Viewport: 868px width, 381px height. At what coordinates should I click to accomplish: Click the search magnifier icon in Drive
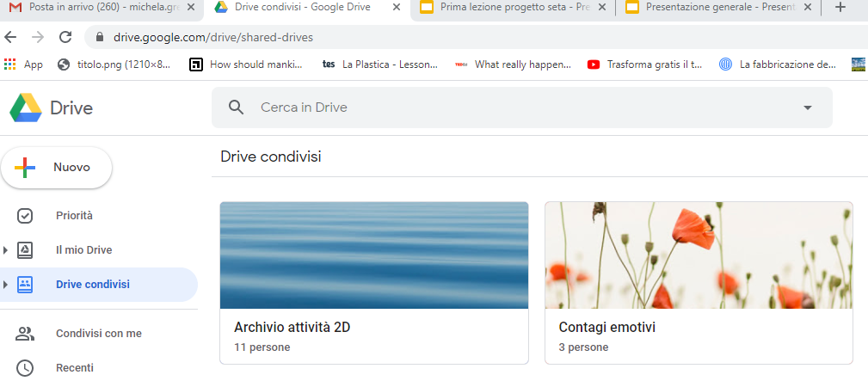[237, 108]
